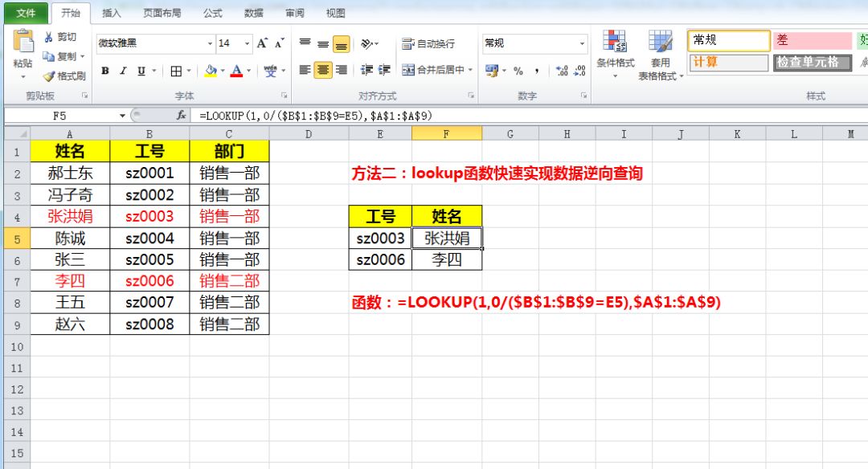The height and width of the screenshot is (469, 868).
Task: Open the 文件 File tab
Action: (x=26, y=14)
